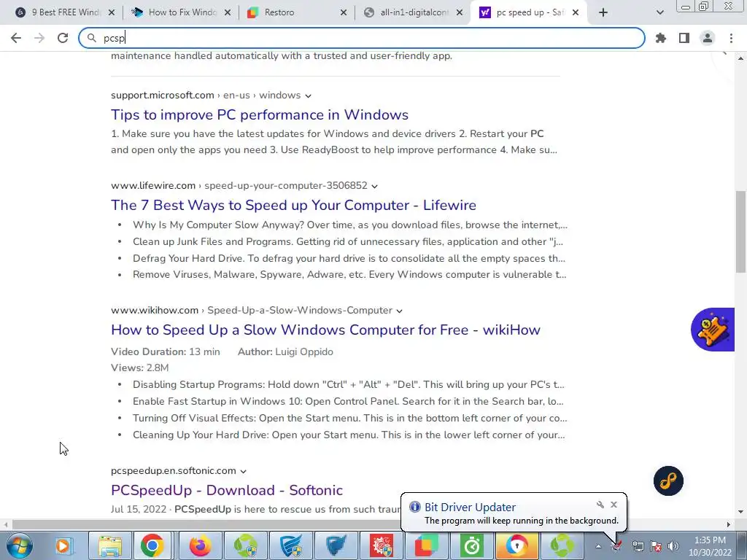Click in the address bar containing 'pcsp'
The width and height of the screenshot is (747, 560).
[x=362, y=38]
